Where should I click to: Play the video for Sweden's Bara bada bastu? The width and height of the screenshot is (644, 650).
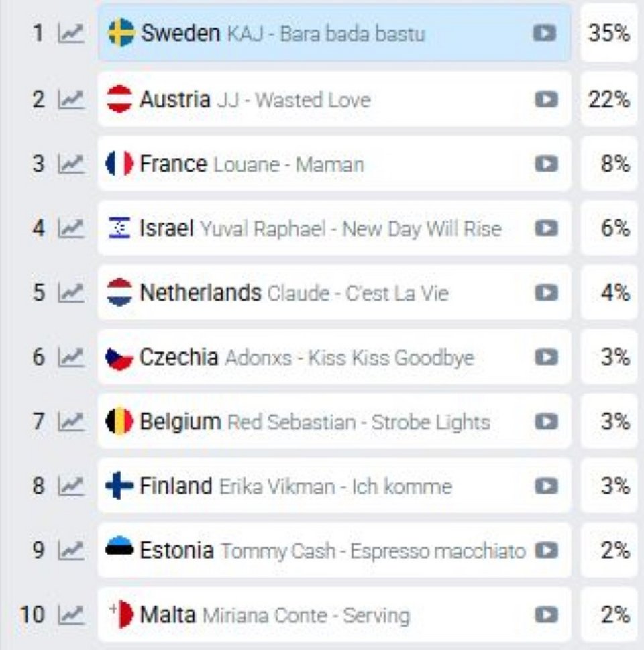(544, 33)
